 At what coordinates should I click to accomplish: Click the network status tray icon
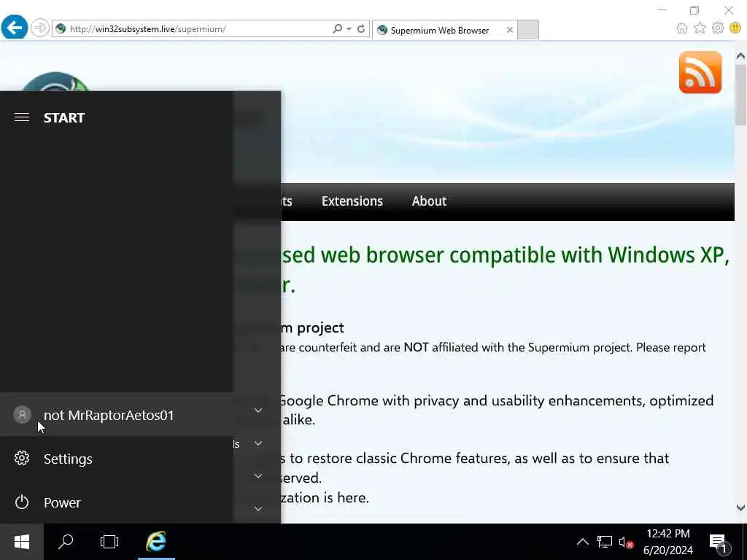pos(605,542)
